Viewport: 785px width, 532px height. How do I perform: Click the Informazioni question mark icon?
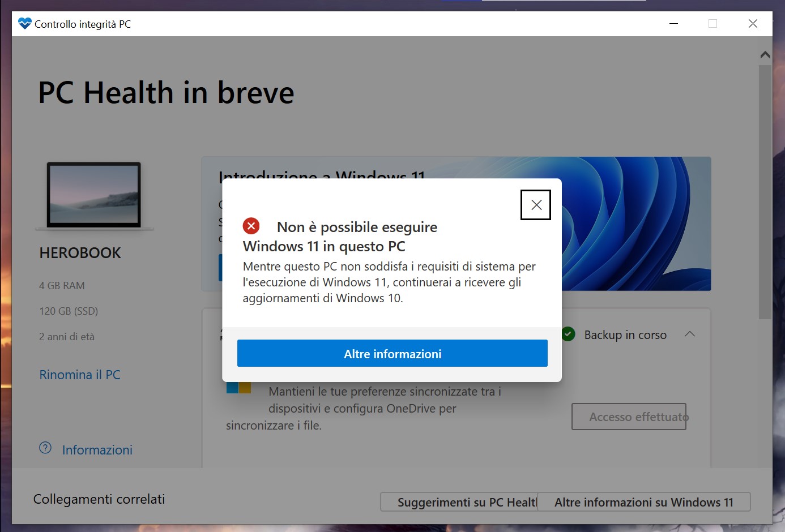click(x=45, y=448)
